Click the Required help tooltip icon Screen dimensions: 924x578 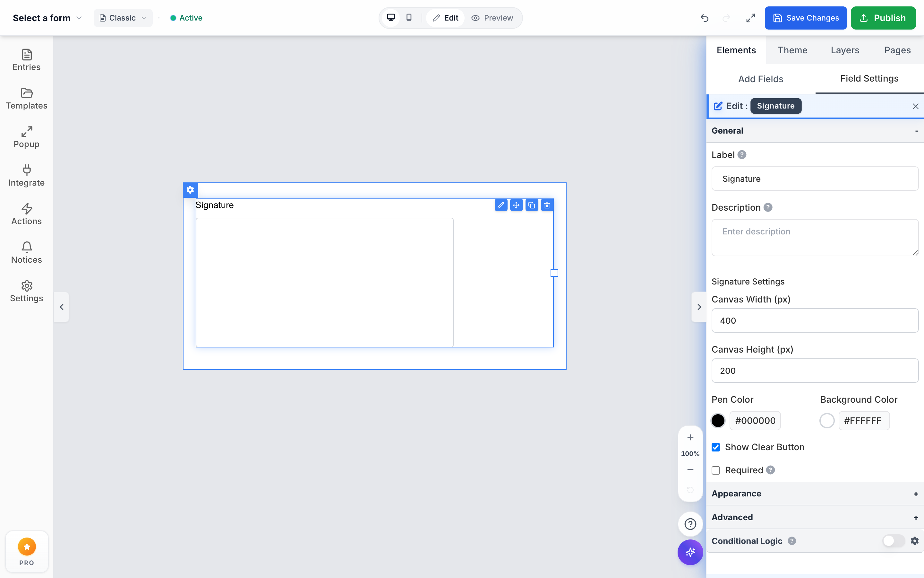[x=771, y=470]
